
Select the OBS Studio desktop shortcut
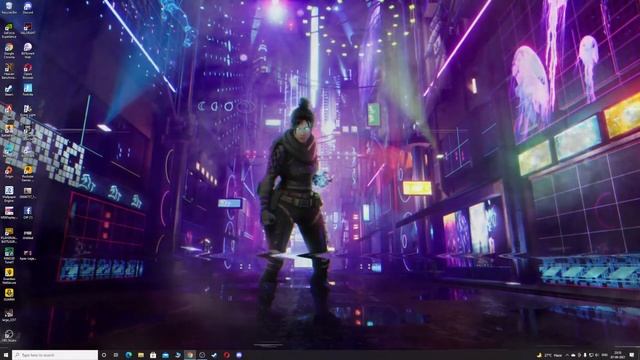point(9,336)
